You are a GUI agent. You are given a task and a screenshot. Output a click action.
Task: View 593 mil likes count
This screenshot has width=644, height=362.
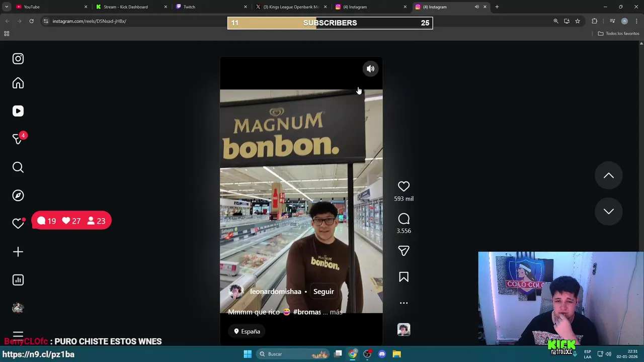[x=404, y=199]
